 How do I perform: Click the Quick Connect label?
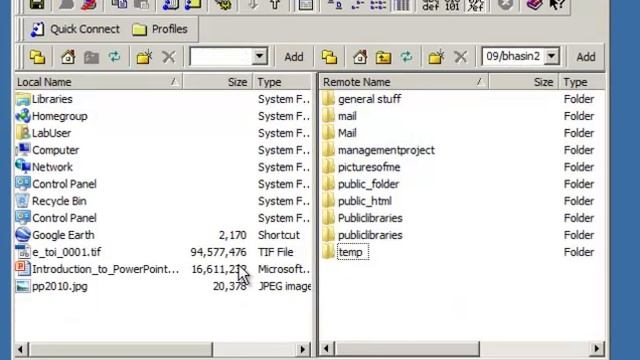(x=84, y=29)
